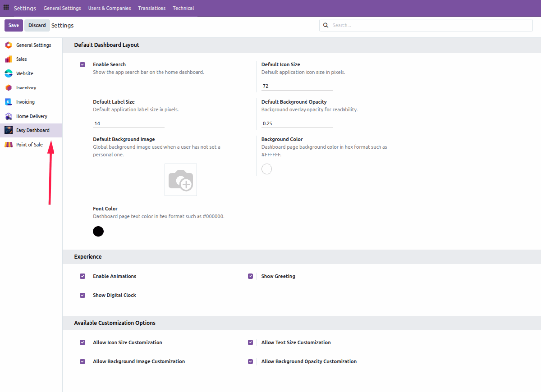Click the Save button
This screenshot has height=392, width=541.
(x=14, y=25)
